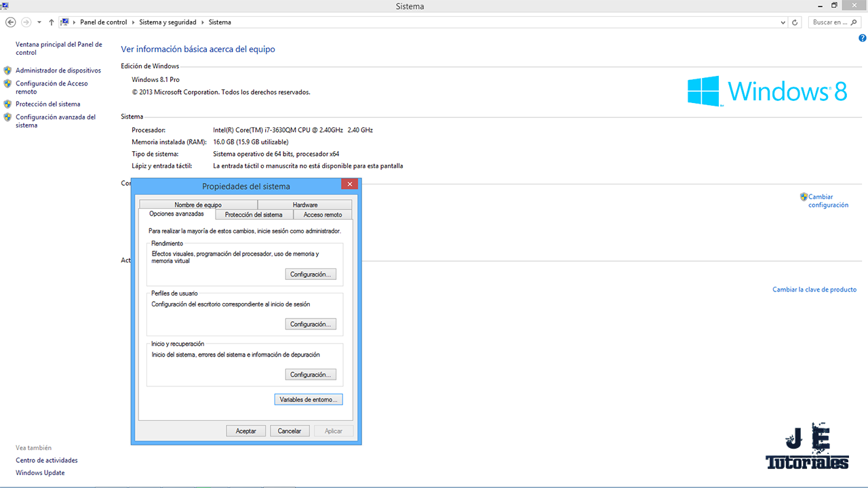
Task: Refresh the Sistema window with the reload icon
Action: point(795,22)
